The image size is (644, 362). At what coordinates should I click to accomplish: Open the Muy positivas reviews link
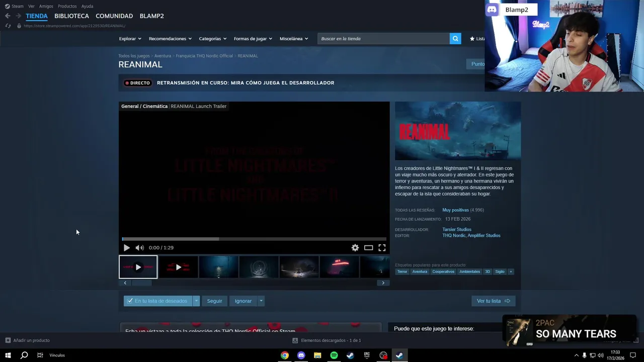[x=455, y=210]
